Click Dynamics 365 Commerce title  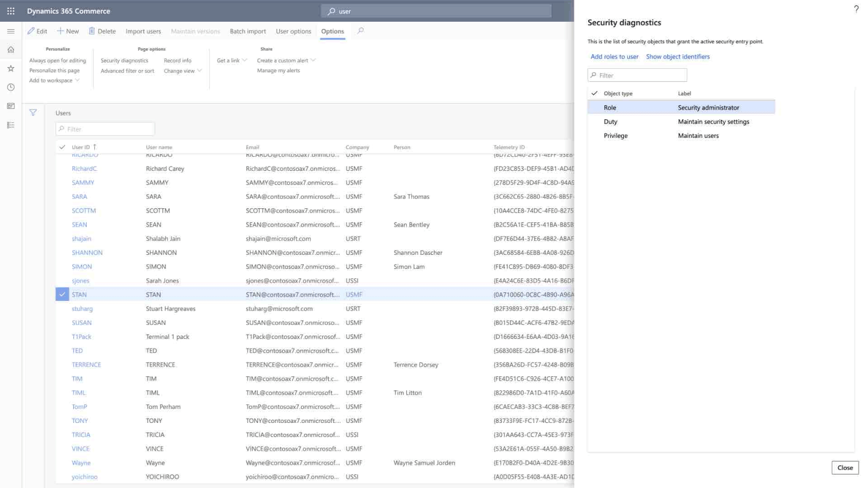click(68, 11)
